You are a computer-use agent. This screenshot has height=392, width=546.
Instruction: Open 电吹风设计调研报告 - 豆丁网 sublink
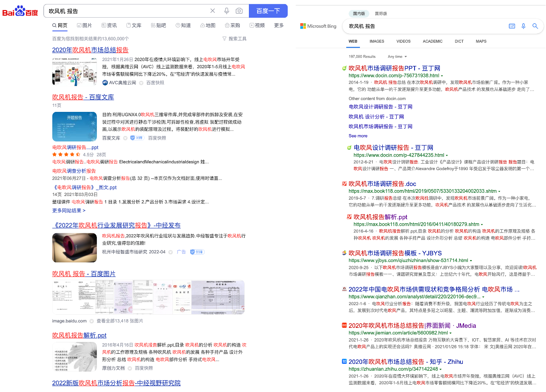coord(380,107)
